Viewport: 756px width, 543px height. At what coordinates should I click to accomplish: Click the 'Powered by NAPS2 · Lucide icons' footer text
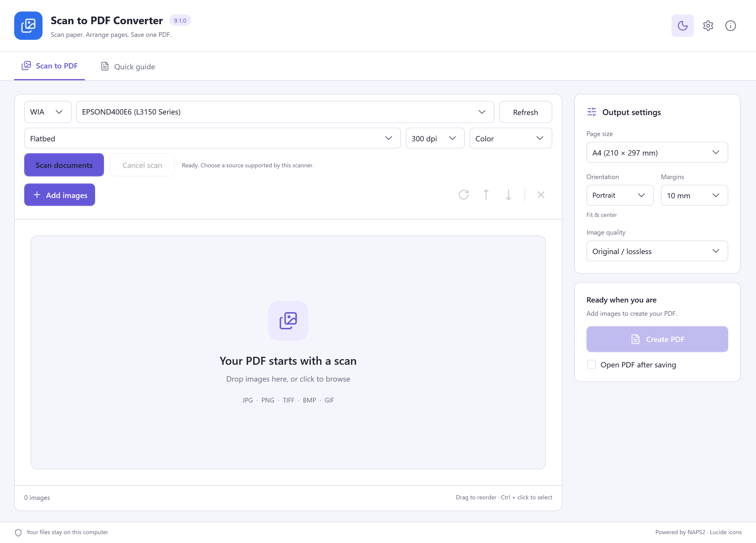click(x=698, y=532)
